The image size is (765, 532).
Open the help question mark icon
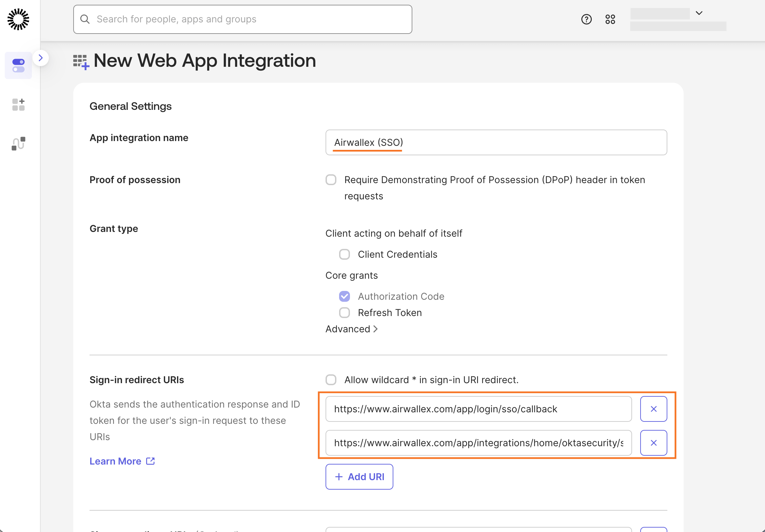(586, 19)
